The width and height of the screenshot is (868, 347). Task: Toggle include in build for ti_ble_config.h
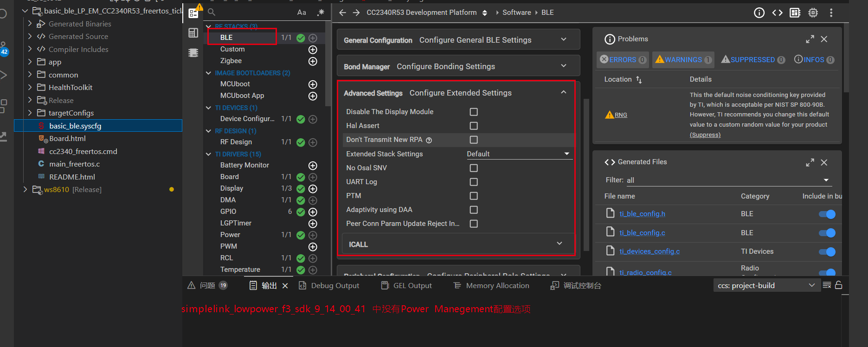point(827,214)
